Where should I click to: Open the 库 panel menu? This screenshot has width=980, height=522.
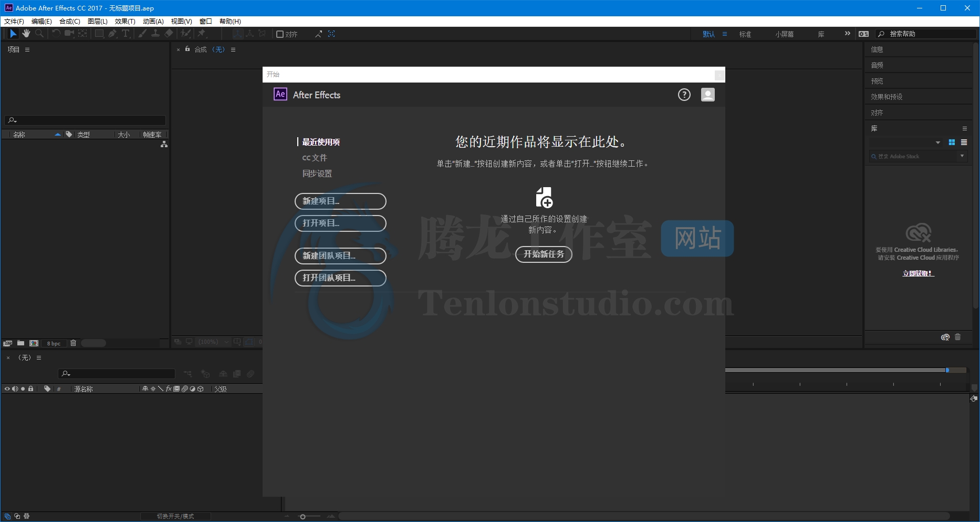click(x=964, y=128)
